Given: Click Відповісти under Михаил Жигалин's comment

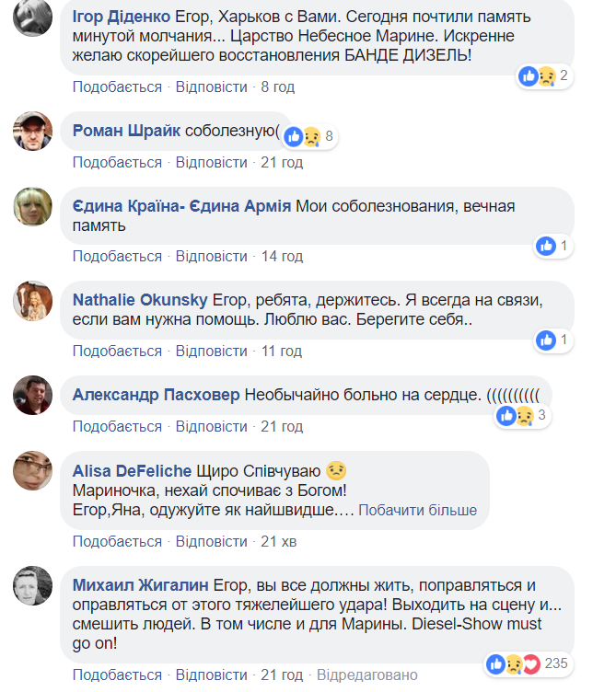Looking at the screenshot, I should [211, 675].
